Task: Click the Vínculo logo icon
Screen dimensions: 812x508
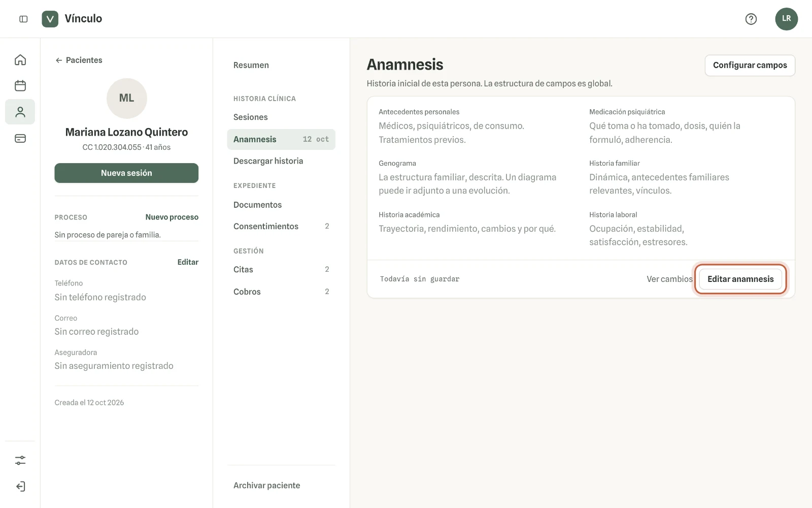Action: [50, 19]
